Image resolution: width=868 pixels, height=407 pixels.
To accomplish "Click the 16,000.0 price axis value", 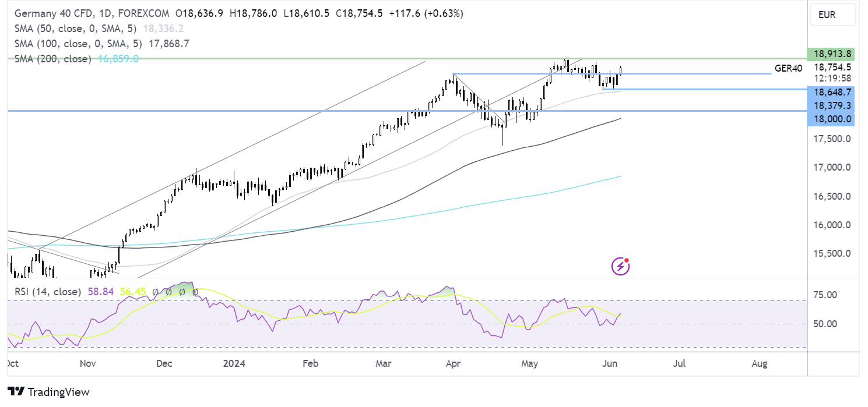I will click(832, 225).
